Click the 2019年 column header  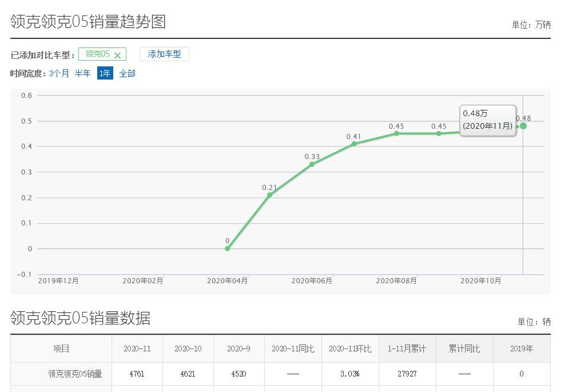522,349
